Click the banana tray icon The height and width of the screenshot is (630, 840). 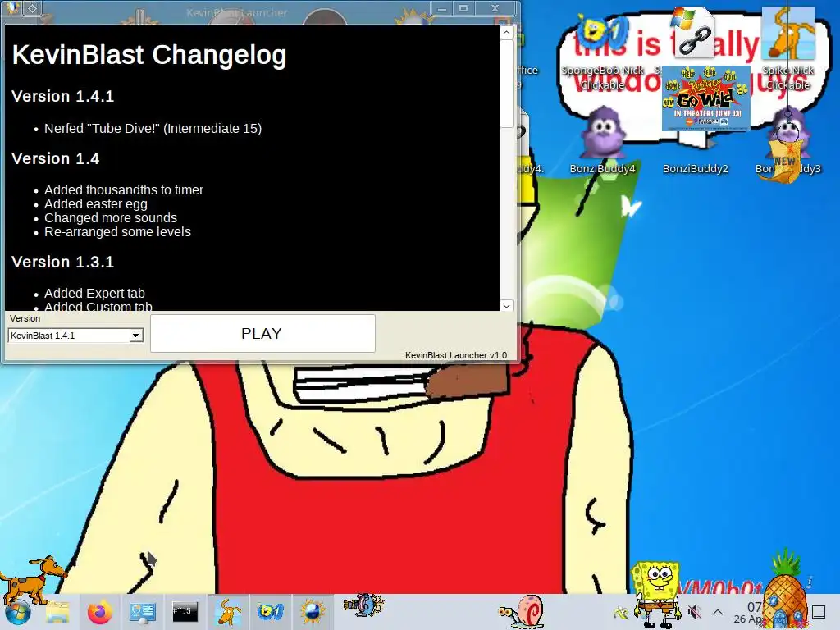(622, 611)
